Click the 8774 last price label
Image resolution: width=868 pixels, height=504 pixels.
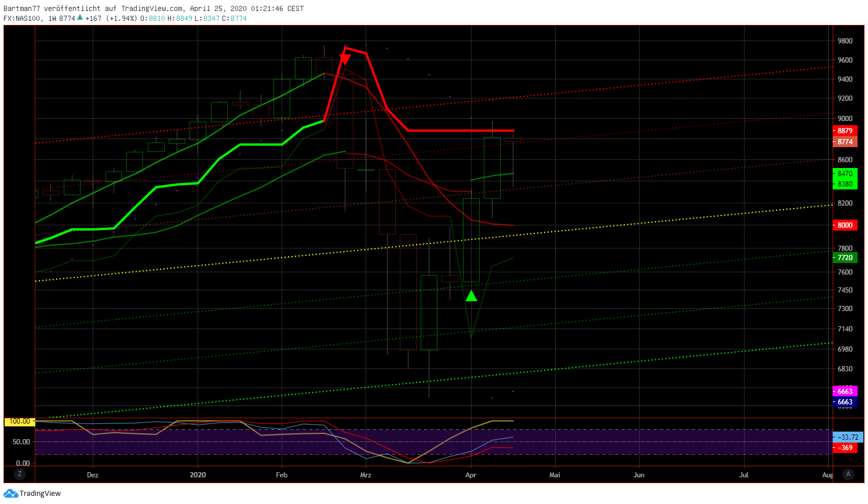(845, 141)
